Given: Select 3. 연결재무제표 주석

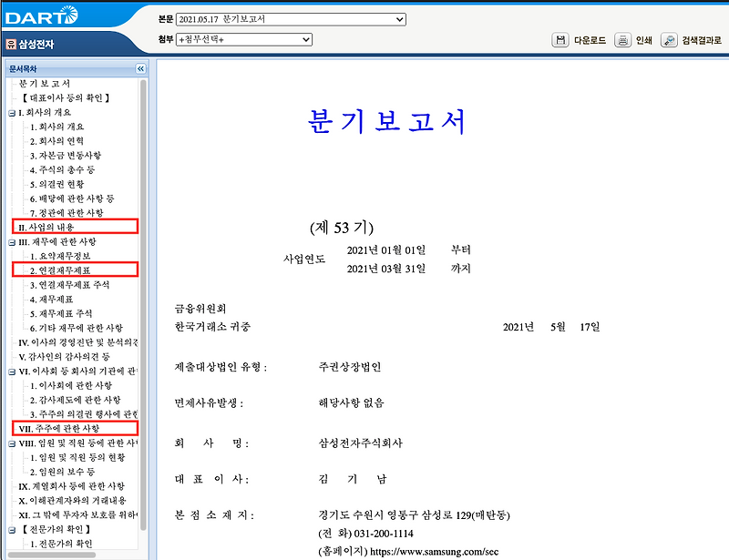Looking at the screenshot, I should (70, 285).
